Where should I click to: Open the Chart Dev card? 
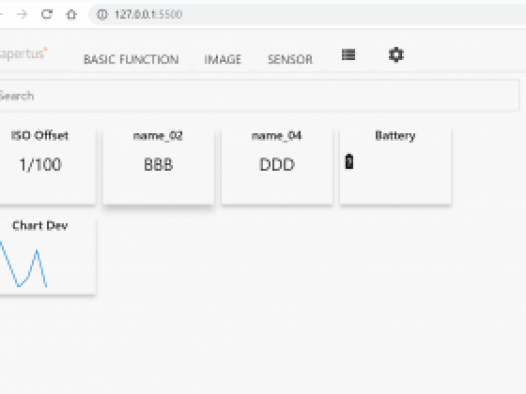[48, 257]
